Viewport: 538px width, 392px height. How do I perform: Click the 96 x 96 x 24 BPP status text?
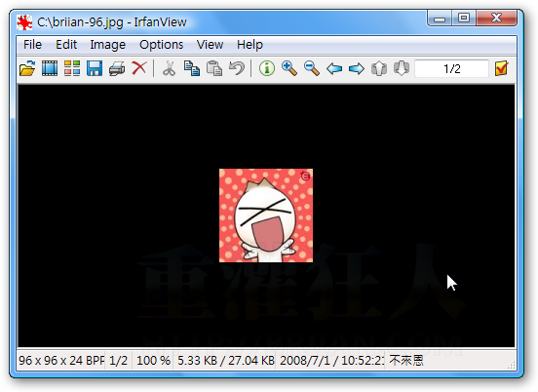[61, 360]
